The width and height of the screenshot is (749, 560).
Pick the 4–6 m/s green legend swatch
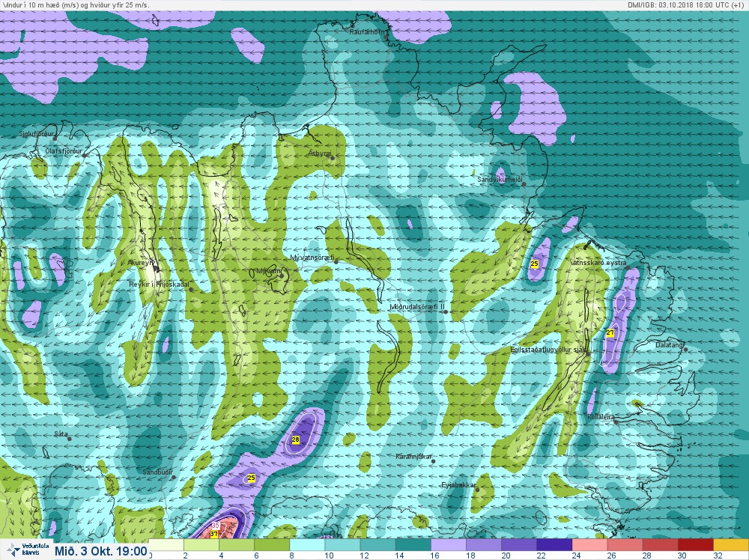pos(237,545)
